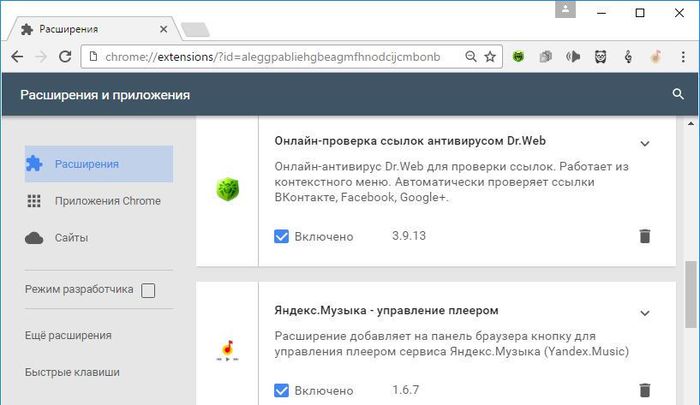Click the scrollbar up arrow

coord(691,123)
